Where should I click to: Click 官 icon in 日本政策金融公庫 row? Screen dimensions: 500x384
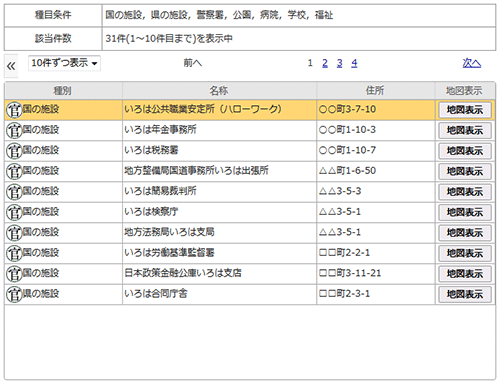(14, 274)
